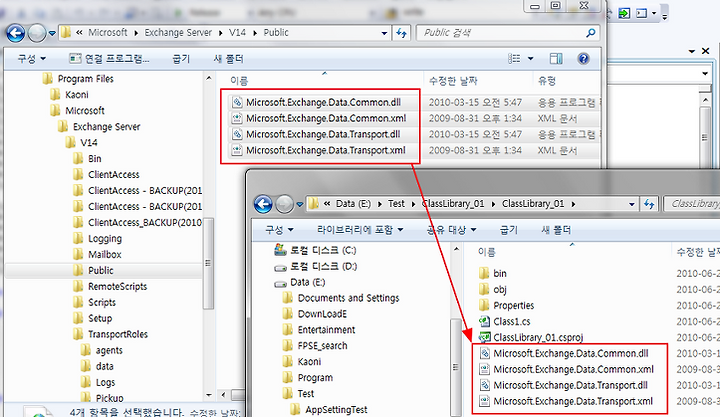Open address history dropdown in Public window

(384, 33)
